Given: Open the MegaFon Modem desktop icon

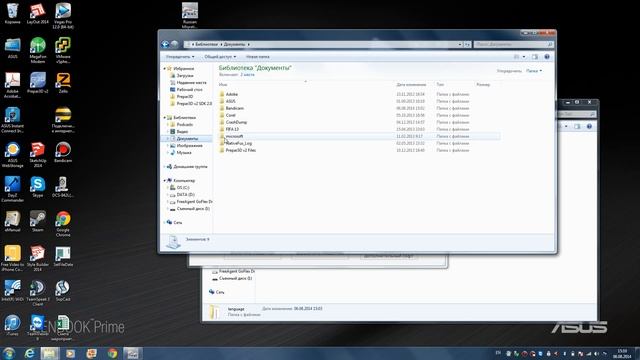Looking at the screenshot, I should point(38,50).
